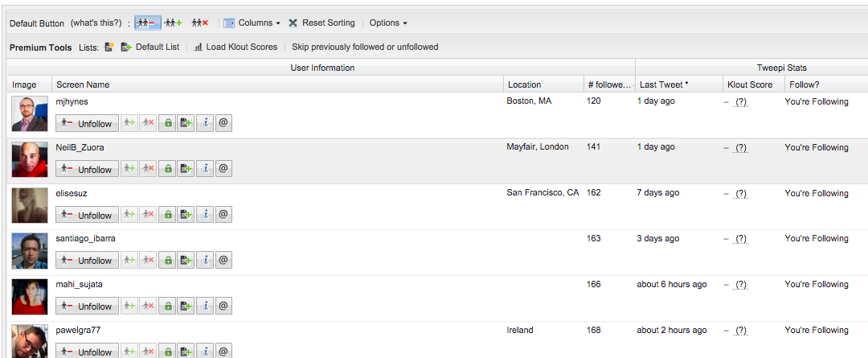Click the @ mention icon for elisesuz

(224, 215)
